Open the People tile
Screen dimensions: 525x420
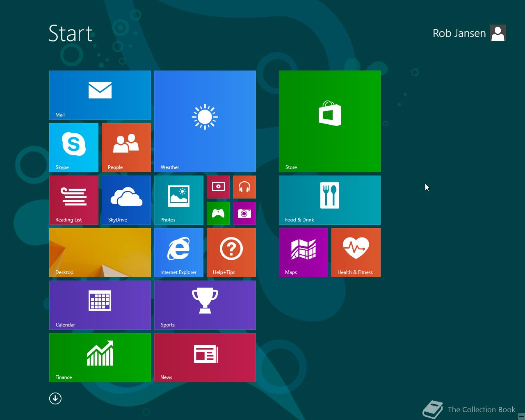126,148
